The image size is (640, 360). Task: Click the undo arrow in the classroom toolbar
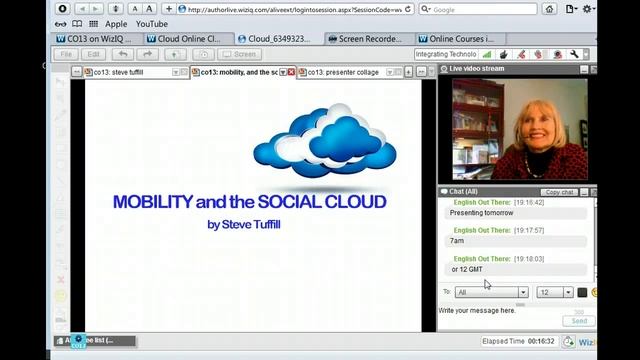(x=123, y=54)
